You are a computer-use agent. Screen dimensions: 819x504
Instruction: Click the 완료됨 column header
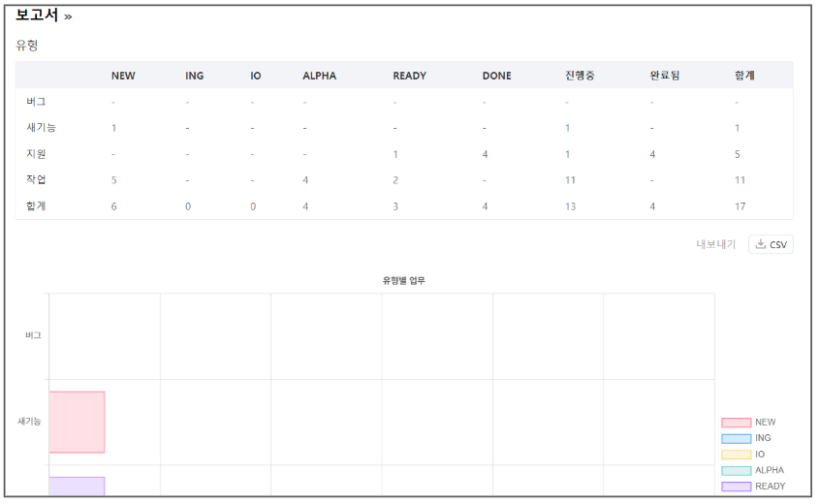point(665,76)
